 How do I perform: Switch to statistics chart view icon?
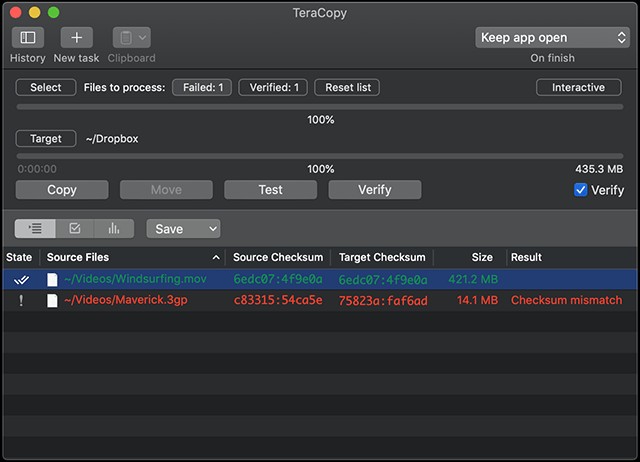[113, 229]
